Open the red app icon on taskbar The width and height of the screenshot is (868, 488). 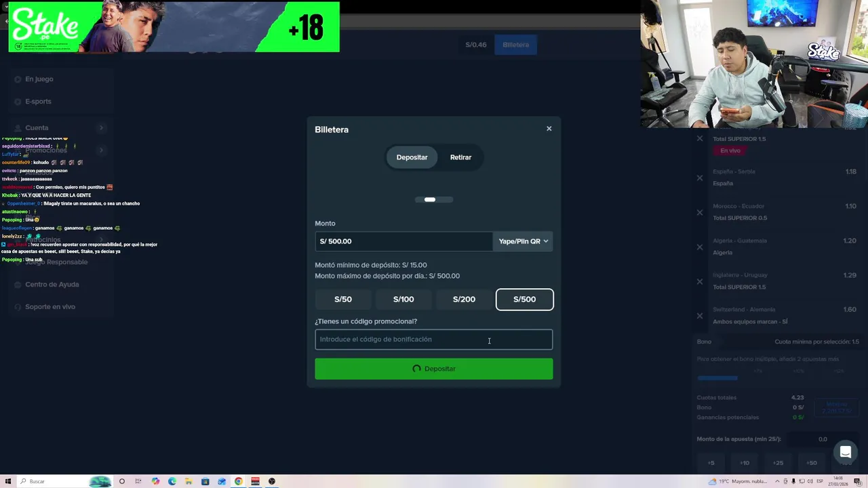pos(255,481)
